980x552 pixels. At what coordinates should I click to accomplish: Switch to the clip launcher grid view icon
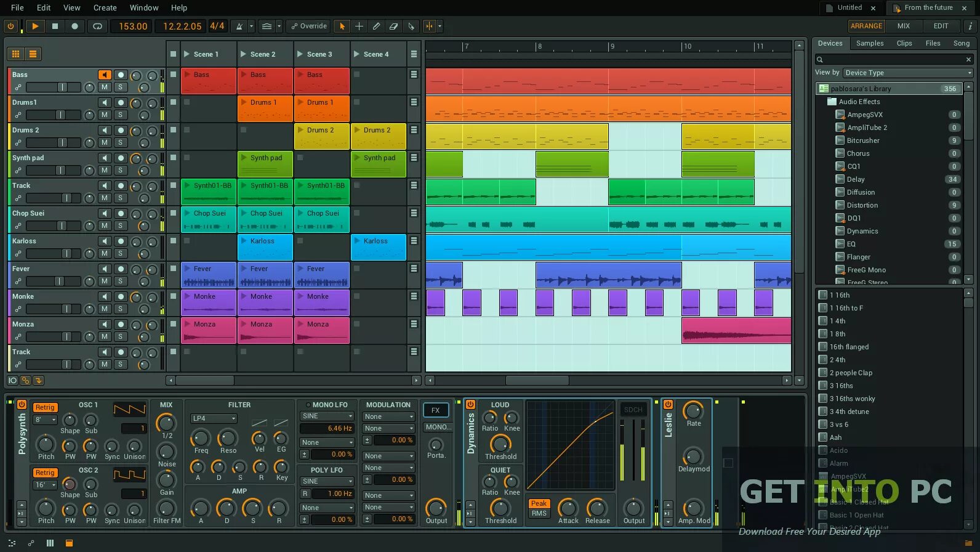coord(16,54)
